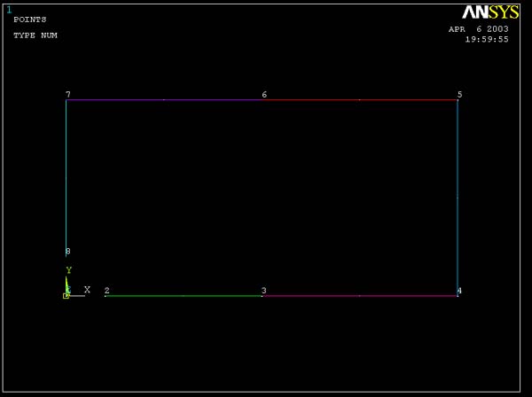This screenshot has width=532, height=397.
Task: Click keypoint number 8 label
Action: pyautogui.click(x=68, y=251)
